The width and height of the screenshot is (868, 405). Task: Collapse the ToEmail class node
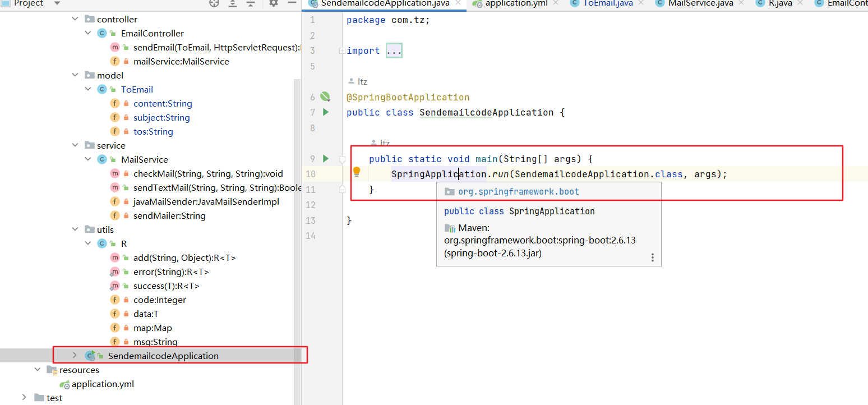[x=88, y=89]
